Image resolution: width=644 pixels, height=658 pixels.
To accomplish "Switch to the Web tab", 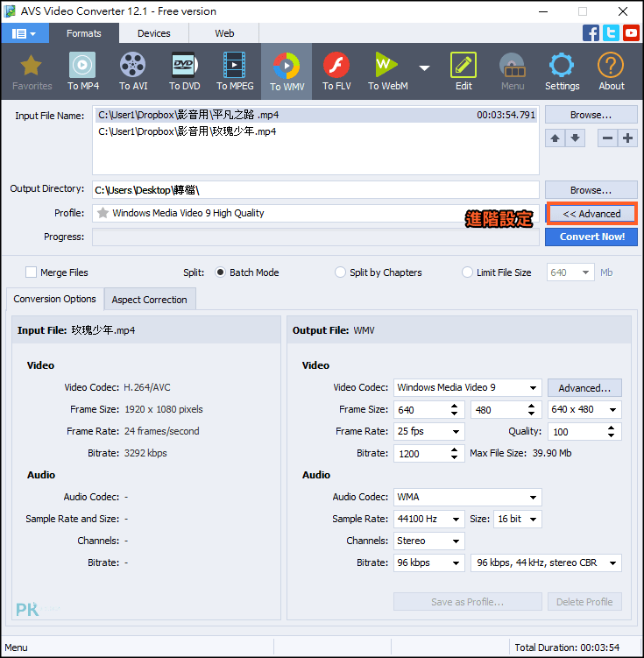I will [224, 33].
